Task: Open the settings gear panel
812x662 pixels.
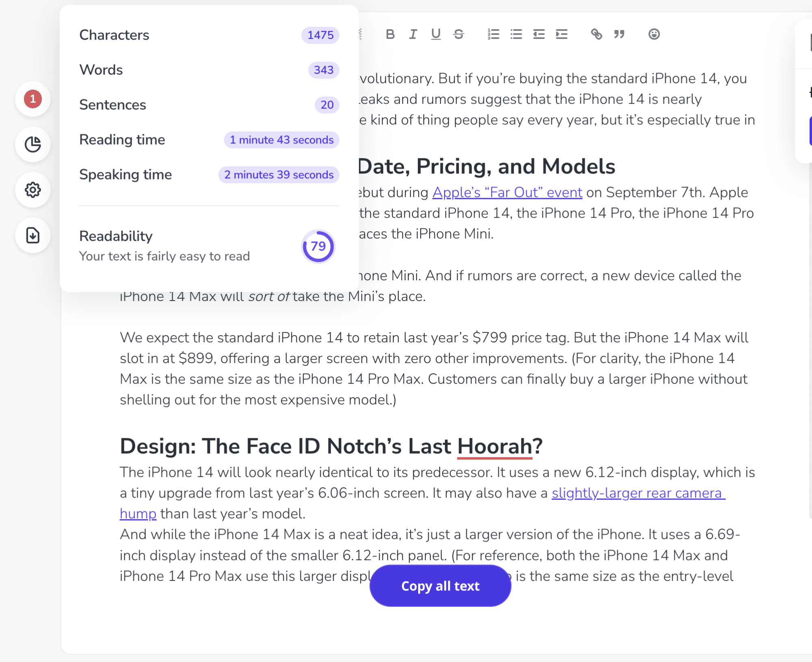Action: [32, 190]
